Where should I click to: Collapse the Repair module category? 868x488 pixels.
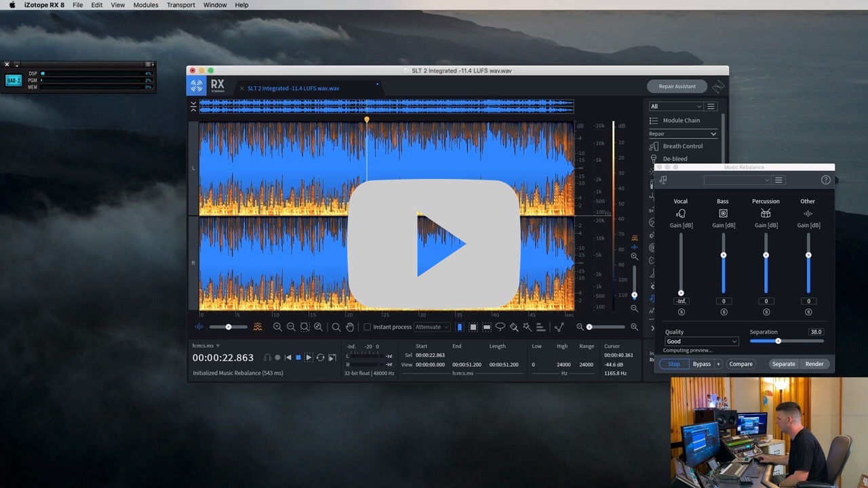click(x=713, y=134)
